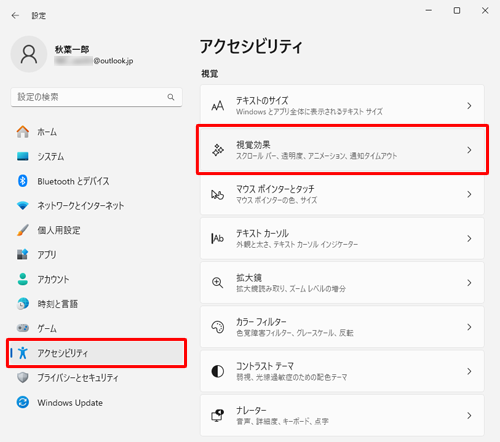Click the 設定の検索 search field
Image resolution: width=500 pixels, height=442 pixels.
coord(96,97)
